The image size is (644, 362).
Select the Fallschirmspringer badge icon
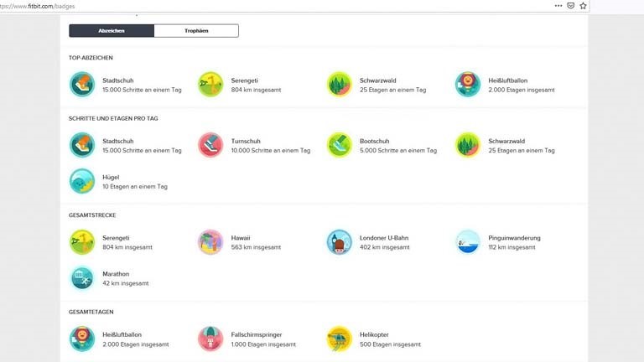point(210,339)
